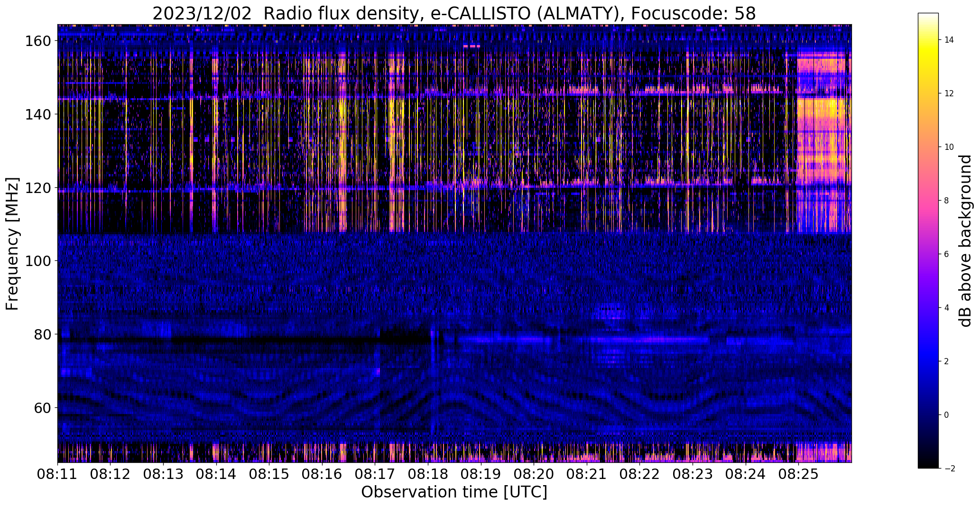This screenshot has width=980, height=506.
Task: Click the 08:16 time tick label
Action: (322, 474)
